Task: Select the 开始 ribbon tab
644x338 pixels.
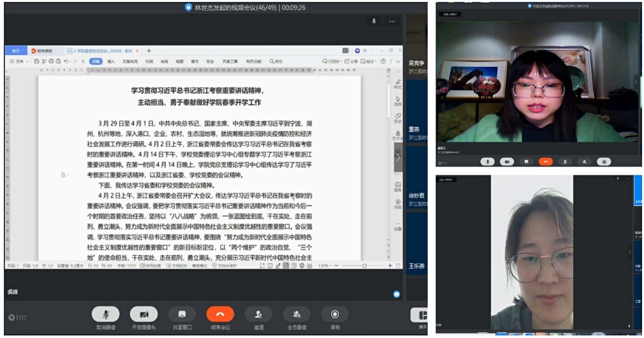Action: (96, 61)
